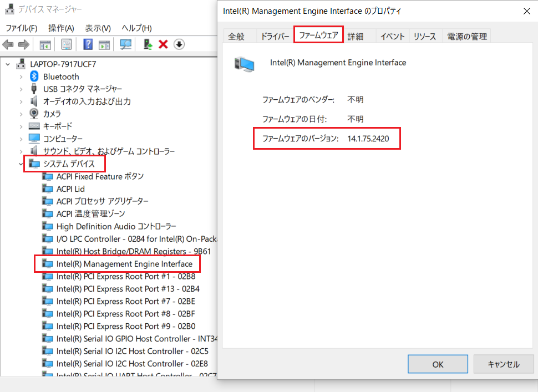Click the Forward arrow toolbar icon
538x392 pixels.
pos(24,44)
